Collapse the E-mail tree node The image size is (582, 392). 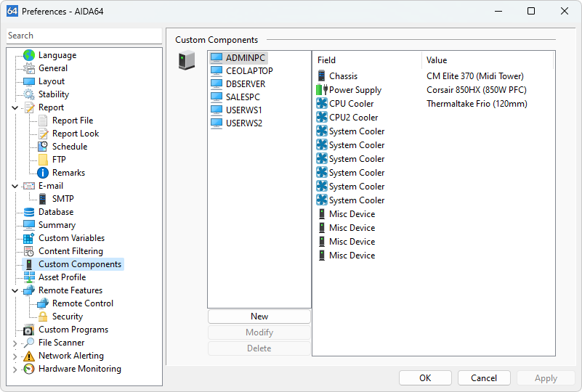coord(15,186)
